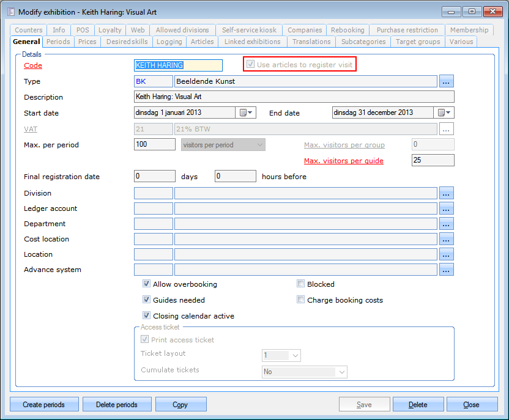Click the Location browse ellipsis button
The image size is (509, 420).
point(446,254)
